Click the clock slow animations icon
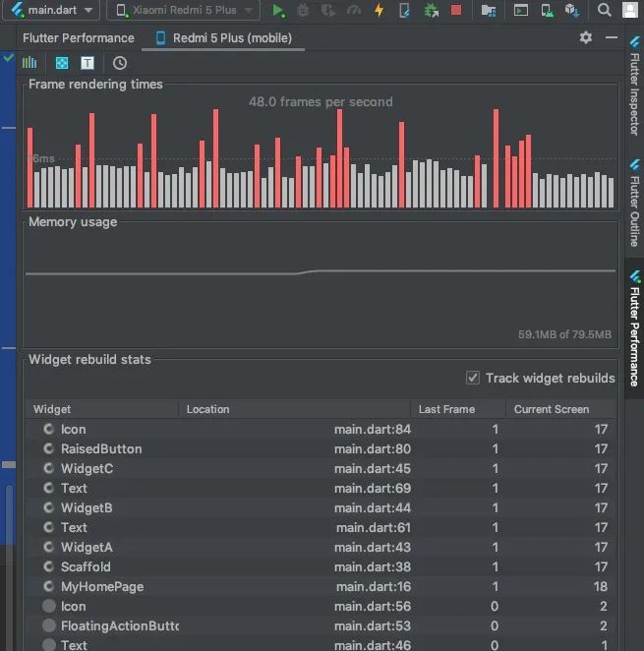This screenshot has width=644, height=651. pos(119,63)
